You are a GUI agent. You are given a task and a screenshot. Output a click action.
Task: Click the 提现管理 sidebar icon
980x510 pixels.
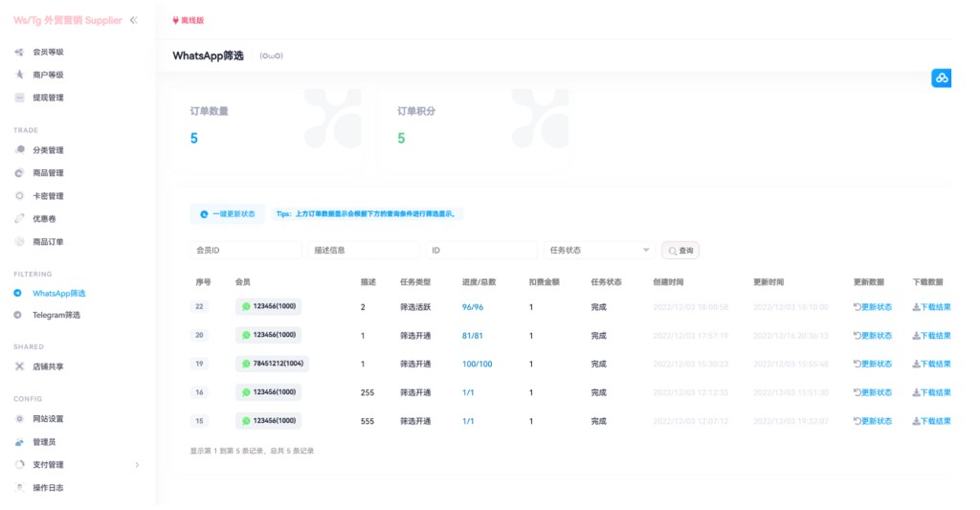coord(19,98)
